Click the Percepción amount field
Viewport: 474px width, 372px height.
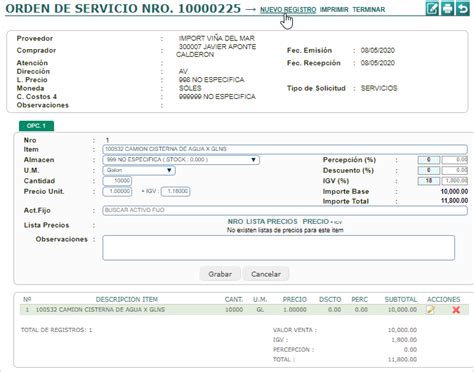click(455, 160)
